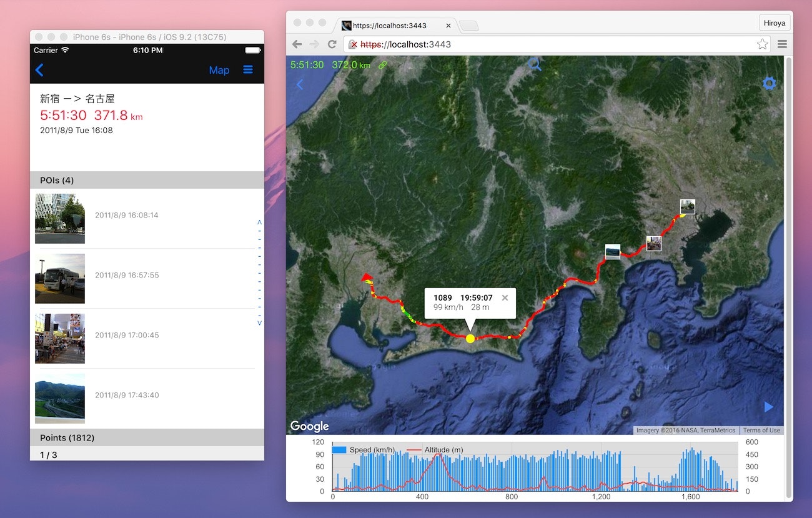
Task: Open the hamburger menu in the iPhone app
Action: [248, 69]
